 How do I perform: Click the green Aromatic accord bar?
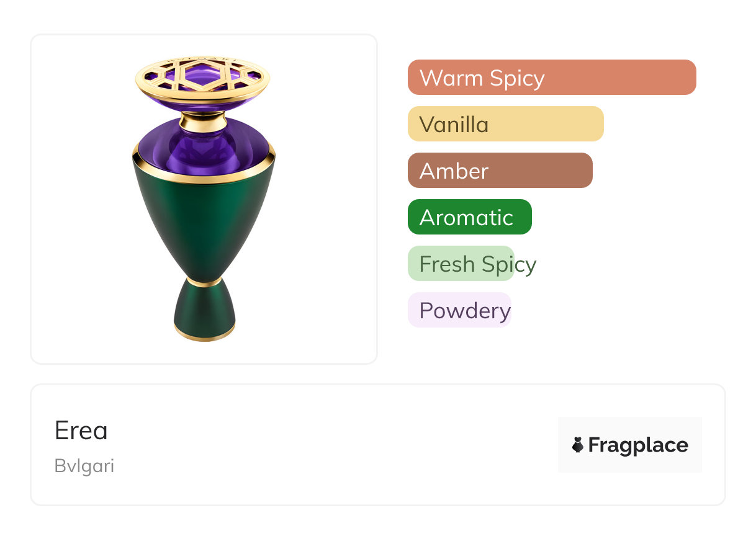pyautogui.click(x=469, y=217)
